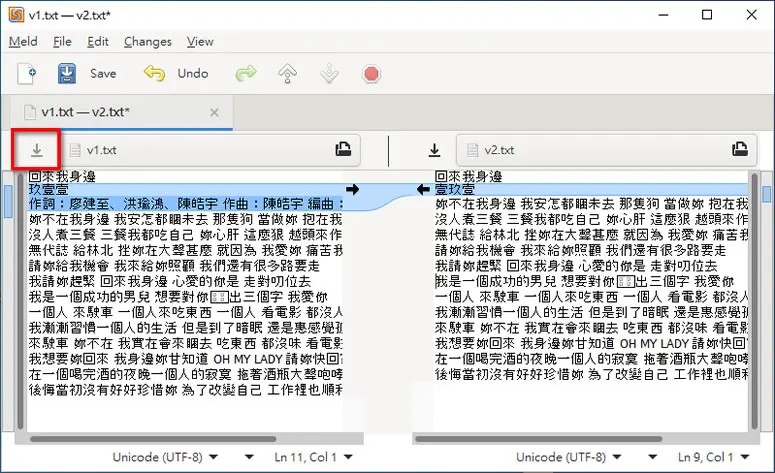
Task: Click the new comparison icon
Action: pos(27,74)
